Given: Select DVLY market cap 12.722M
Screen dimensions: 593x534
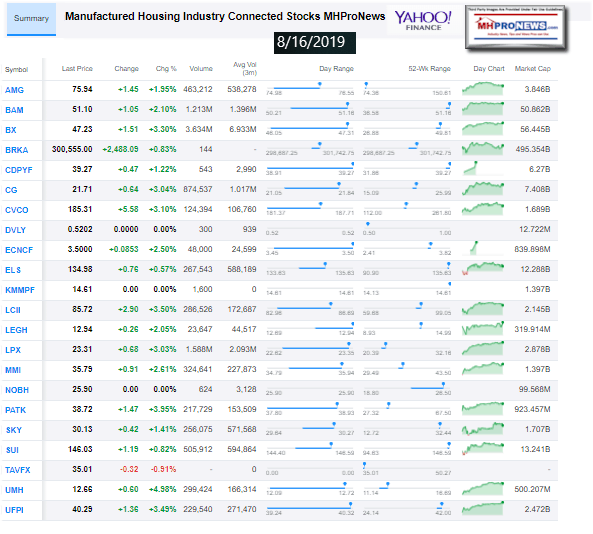Looking at the screenshot, I should click(x=535, y=230).
